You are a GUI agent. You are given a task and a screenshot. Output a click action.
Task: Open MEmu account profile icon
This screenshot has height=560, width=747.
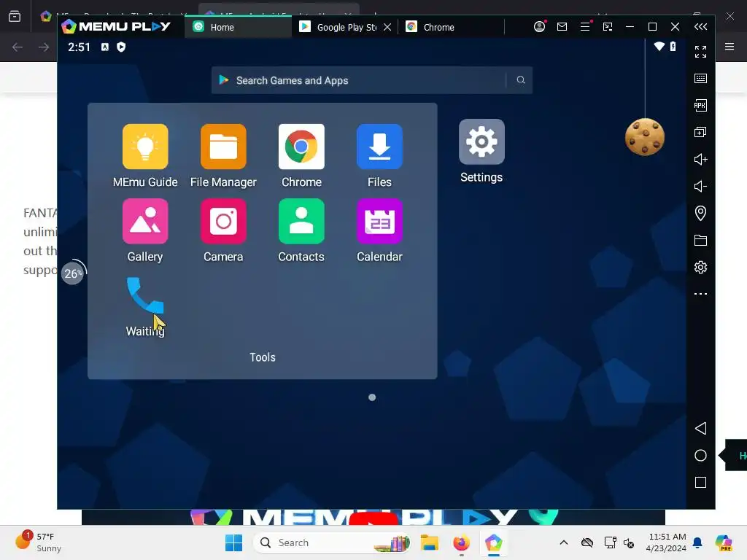click(x=539, y=27)
